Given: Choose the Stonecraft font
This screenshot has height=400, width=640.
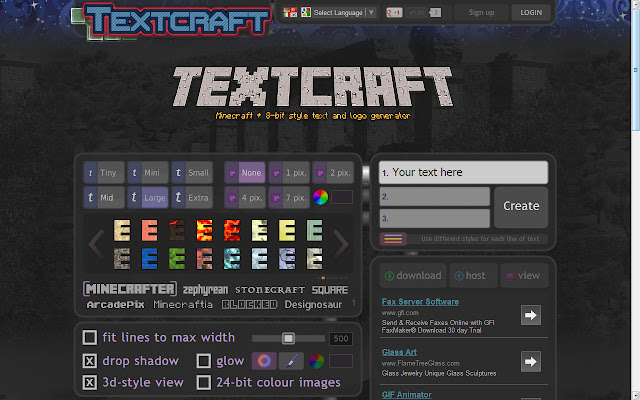Looking at the screenshot, I should click(270, 290).
